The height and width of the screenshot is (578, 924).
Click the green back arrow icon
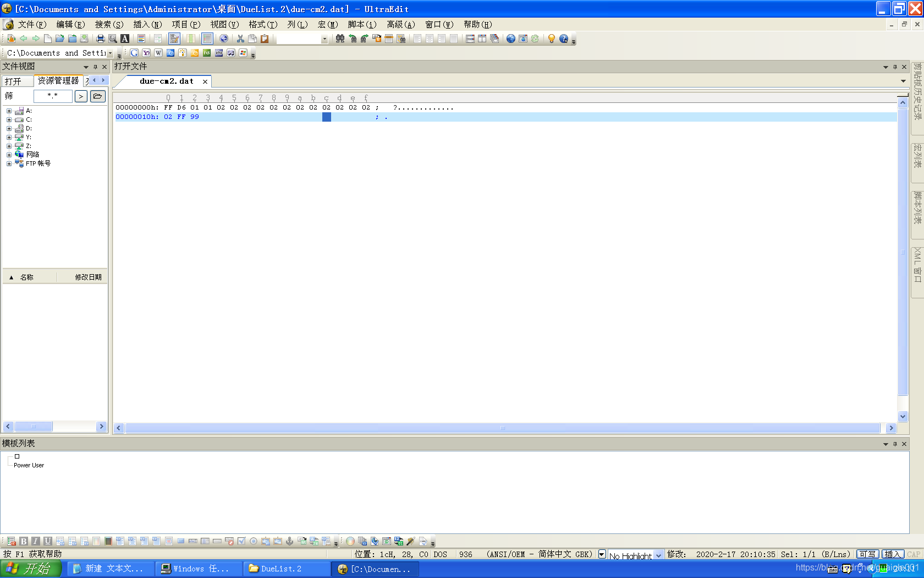coord(24,39)
